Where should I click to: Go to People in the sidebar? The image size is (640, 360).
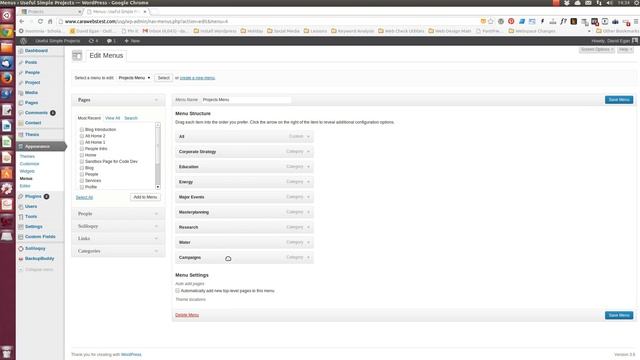32,73
